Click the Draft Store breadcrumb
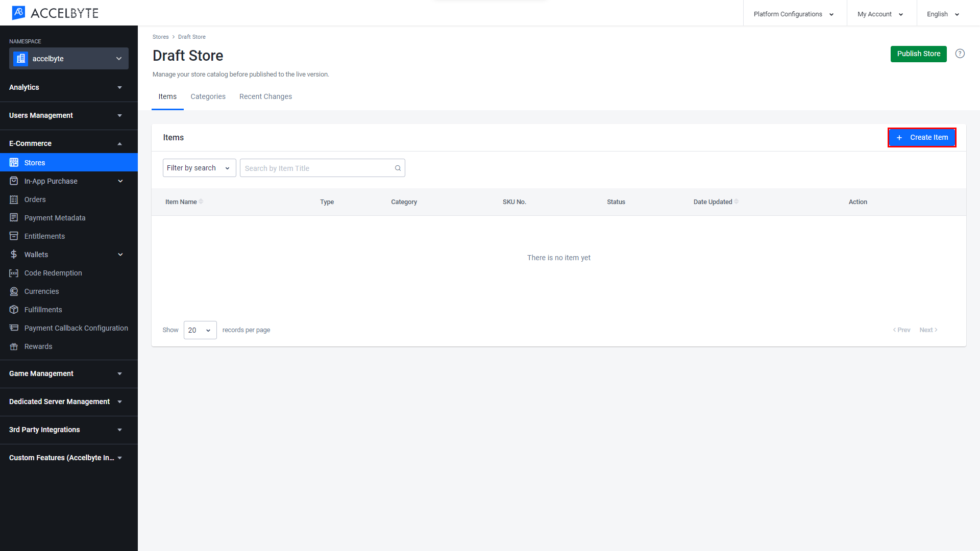 pos(192,37)
